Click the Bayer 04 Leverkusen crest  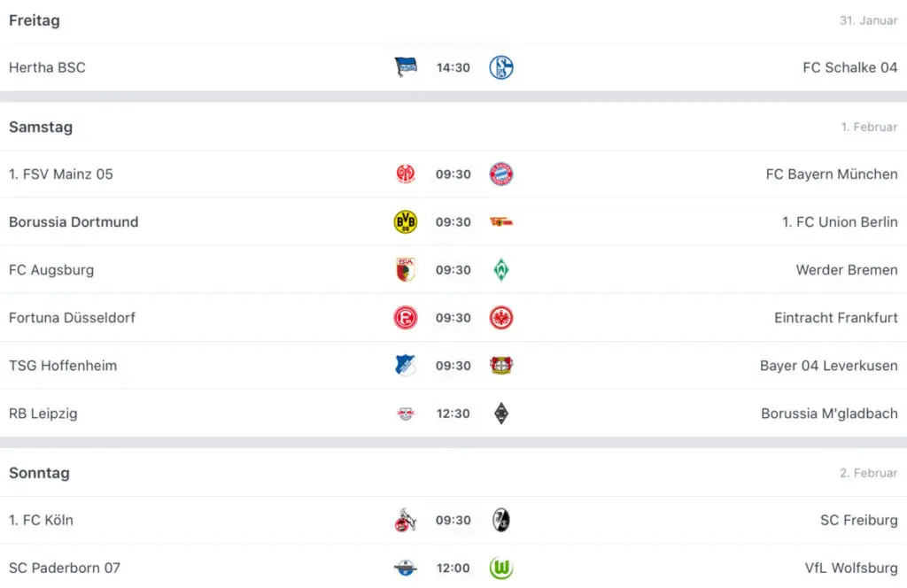pos(501,366)
